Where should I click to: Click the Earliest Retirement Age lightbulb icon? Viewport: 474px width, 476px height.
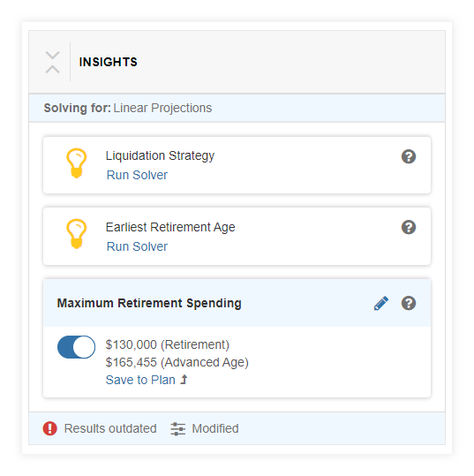click(77, 234)
